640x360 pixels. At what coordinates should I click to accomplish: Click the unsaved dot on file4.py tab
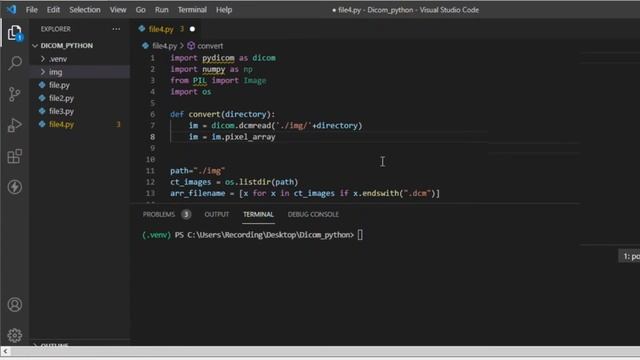tap(192, 29)
